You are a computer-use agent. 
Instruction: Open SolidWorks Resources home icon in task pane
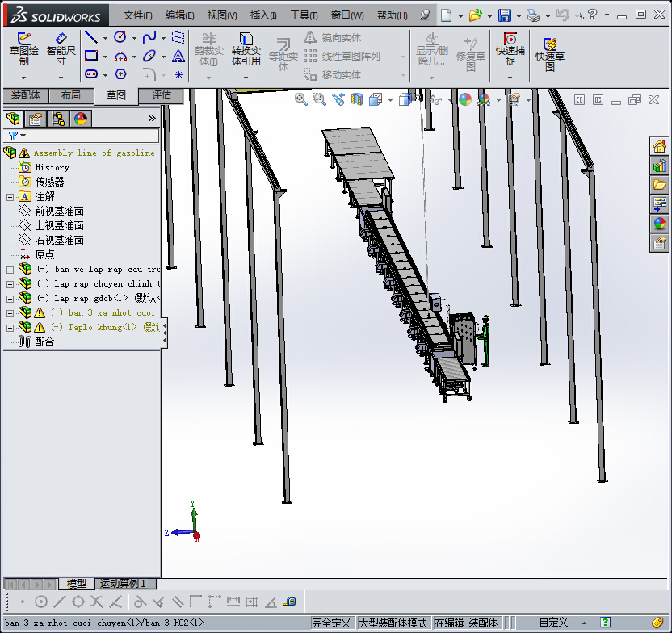(659, 146)
